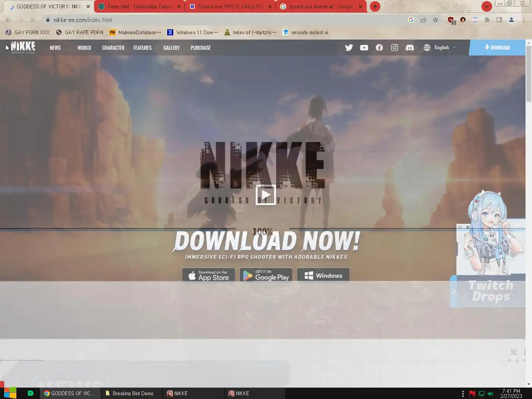Open the WORLD nav item
This screenshot has width=532, height=399.
coord(84,47)
